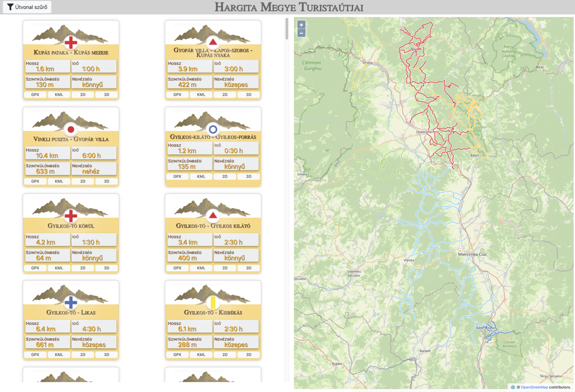Download KML for Vinkli puszta - Gyopár villa
This screenshot has width=575, height=392.
pos(59,181)
